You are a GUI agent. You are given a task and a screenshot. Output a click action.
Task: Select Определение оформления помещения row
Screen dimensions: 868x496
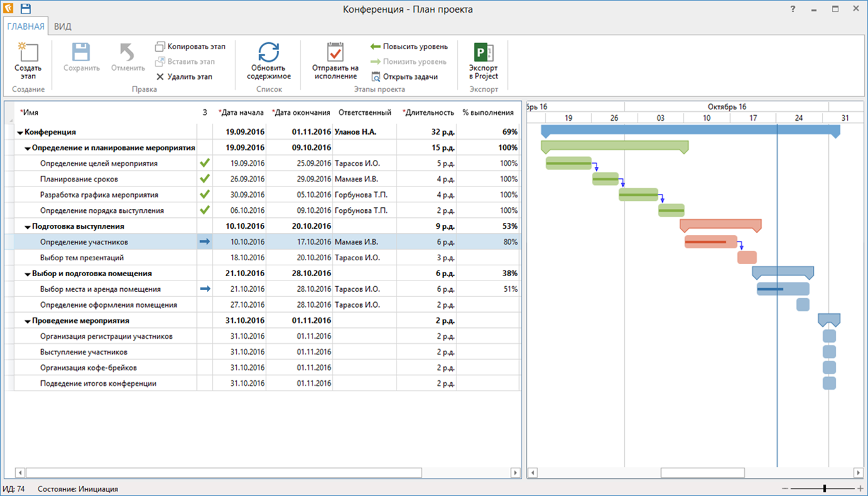(263, 305)
